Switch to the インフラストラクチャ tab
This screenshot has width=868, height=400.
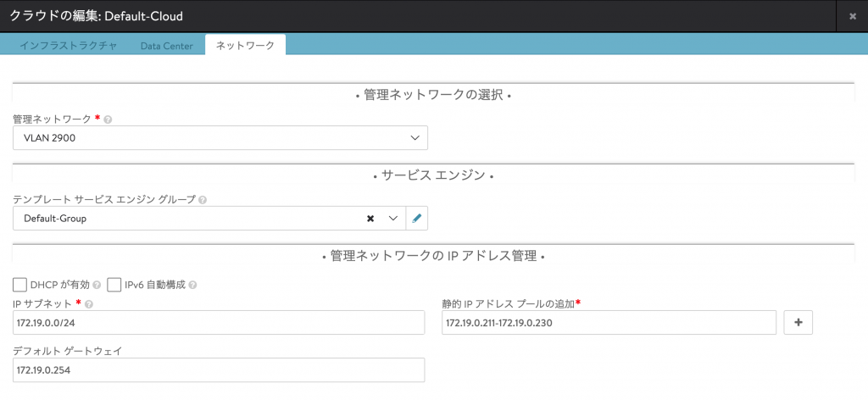click(68, 45)
